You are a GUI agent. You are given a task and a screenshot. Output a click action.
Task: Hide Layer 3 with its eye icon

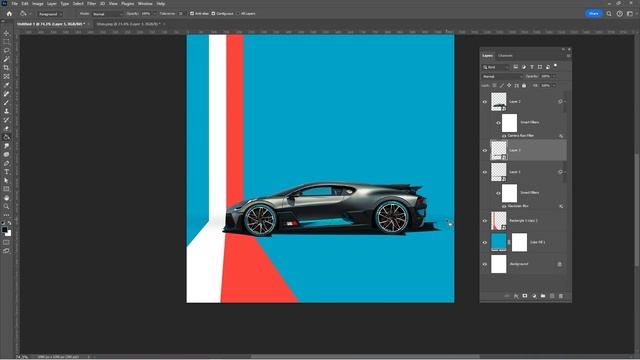point(485,150)
